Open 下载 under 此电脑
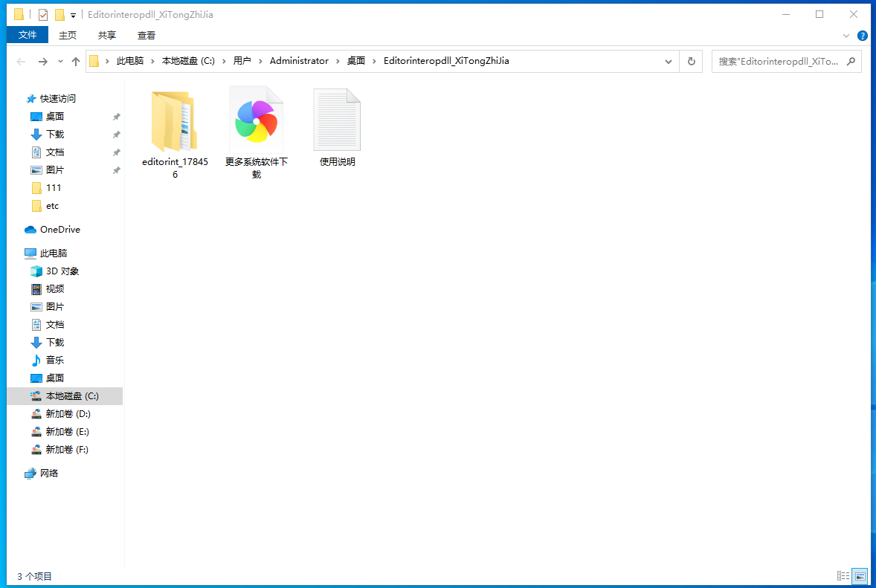The image size is (876, 588). coord(55,342)
